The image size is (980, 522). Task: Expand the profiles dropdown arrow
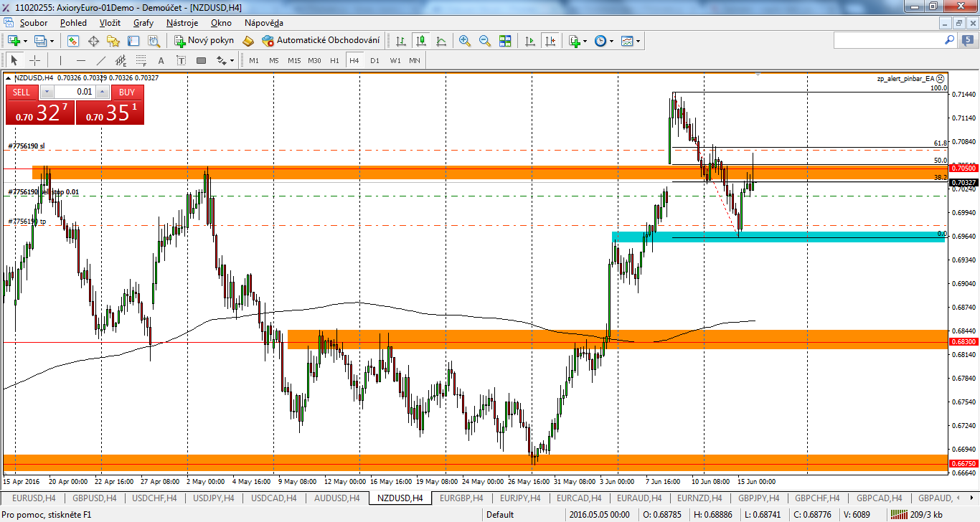tap(52, 41)
